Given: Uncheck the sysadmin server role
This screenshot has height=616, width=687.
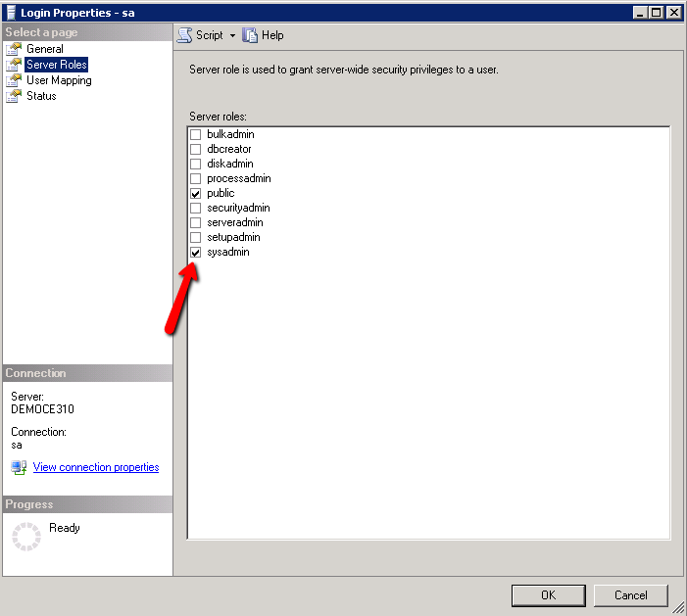Looking at the screenshot, I should tap(196, 253).
